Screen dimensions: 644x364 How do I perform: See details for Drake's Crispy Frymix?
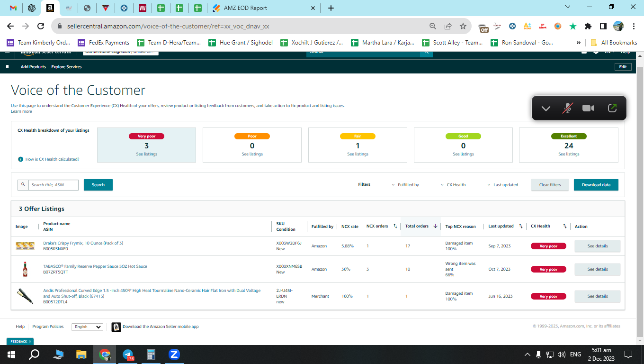[x=598, y=246]
